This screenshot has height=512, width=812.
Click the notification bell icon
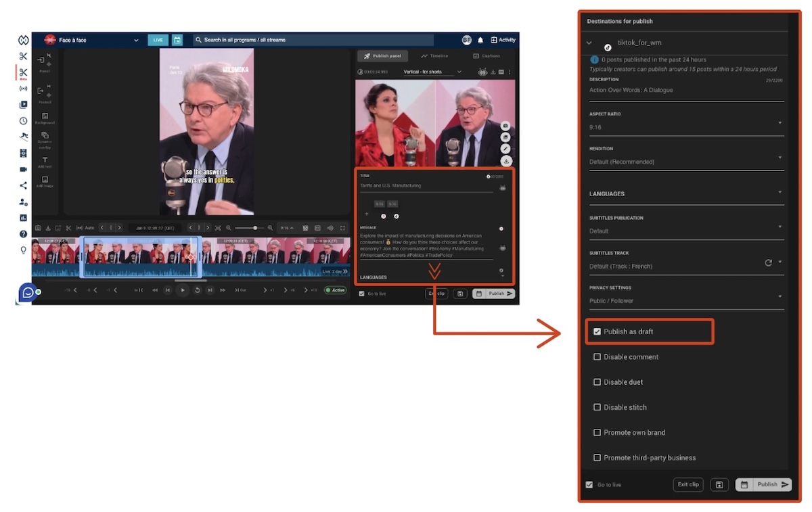(480, 40)
